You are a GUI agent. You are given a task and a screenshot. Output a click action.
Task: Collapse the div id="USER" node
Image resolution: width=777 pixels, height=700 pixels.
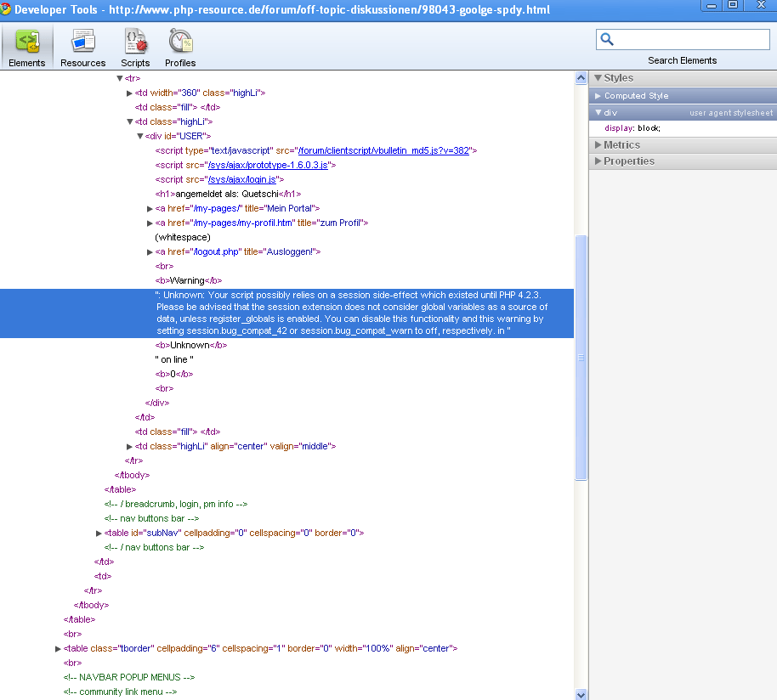140,136
